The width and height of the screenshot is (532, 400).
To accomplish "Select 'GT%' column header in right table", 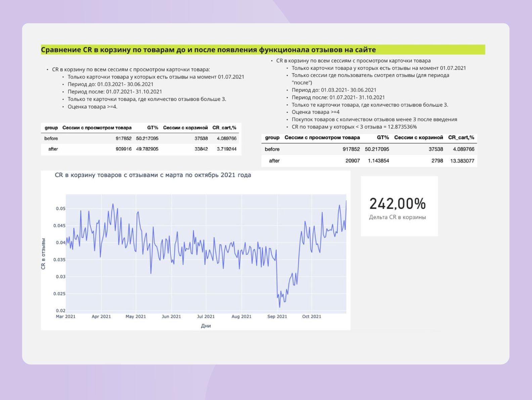I will pos(383,137).
